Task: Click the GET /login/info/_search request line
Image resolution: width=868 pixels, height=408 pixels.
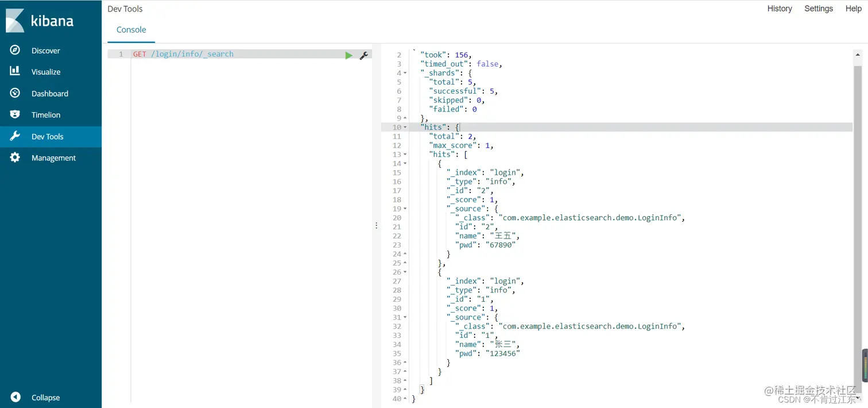Action: (183, 54)
